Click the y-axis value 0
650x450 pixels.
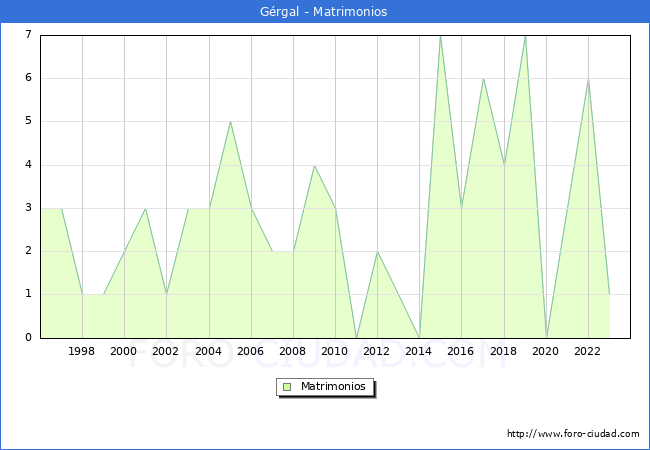29,337
